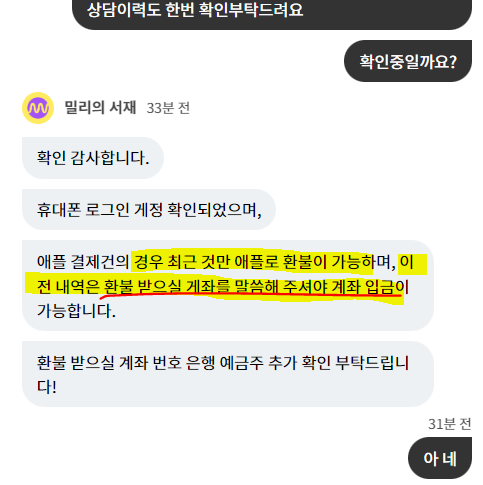Click the 31분 전 timestamp
Image resolution: width=483 pixels, height=485 pixels.
(450, 424)
